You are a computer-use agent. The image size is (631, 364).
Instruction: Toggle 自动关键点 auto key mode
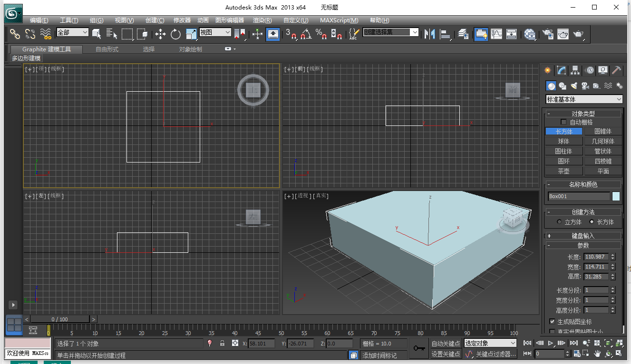[446, 343]
